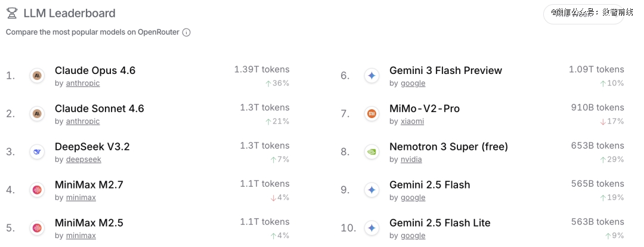This screenshot has height=247, width=644.
Task: Click the trophy icon beside LLM Leaderboard
Action: point(11,13)
